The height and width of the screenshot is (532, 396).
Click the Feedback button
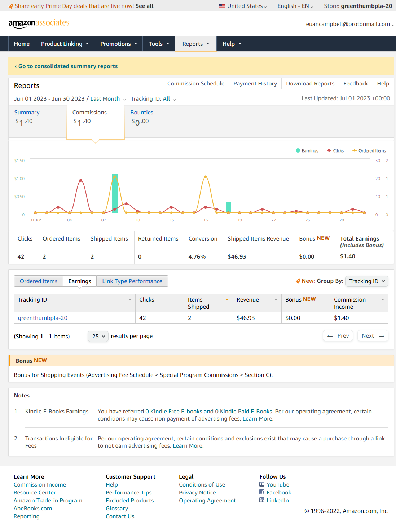[x=356, y=83]
